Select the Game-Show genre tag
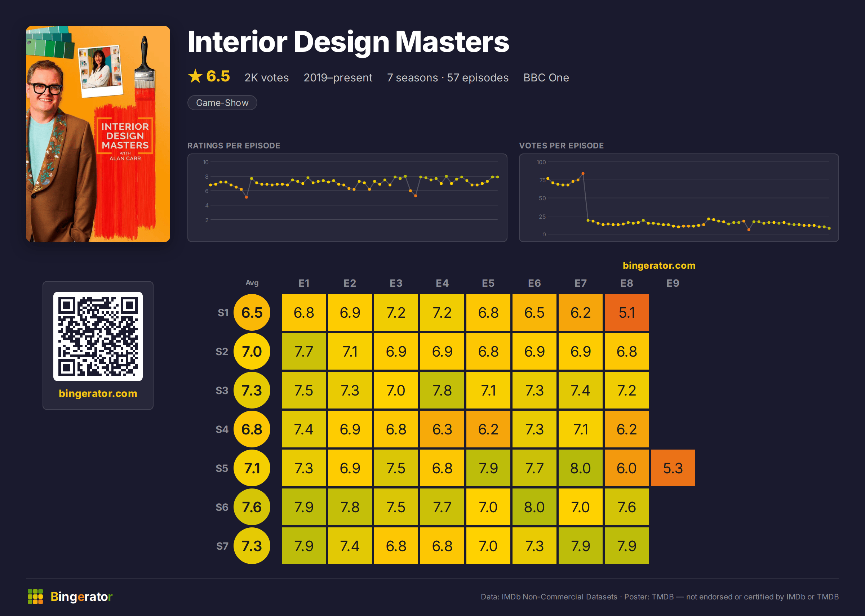The image size is (865, 616). 222,103
